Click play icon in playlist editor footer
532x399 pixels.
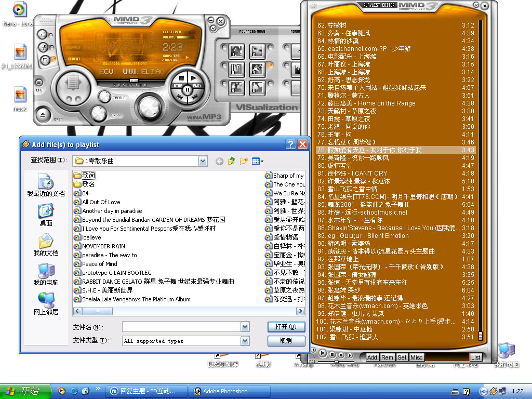tap(323, 353)
